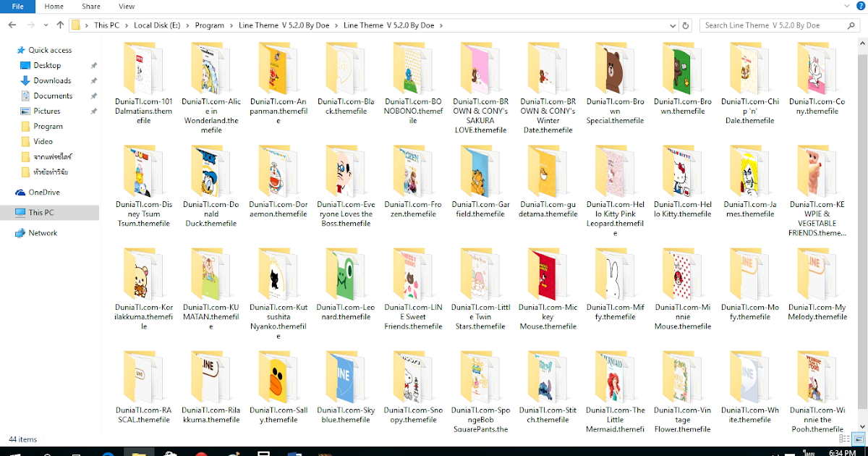Select the 101 Dalmatians themefile folder
868x456 pixels.
tap(144, 83)
